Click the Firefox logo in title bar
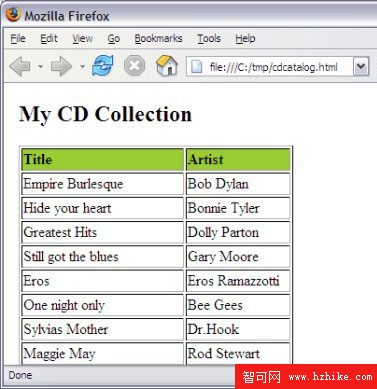Screen dimensions: 377x389 (13, 14)
